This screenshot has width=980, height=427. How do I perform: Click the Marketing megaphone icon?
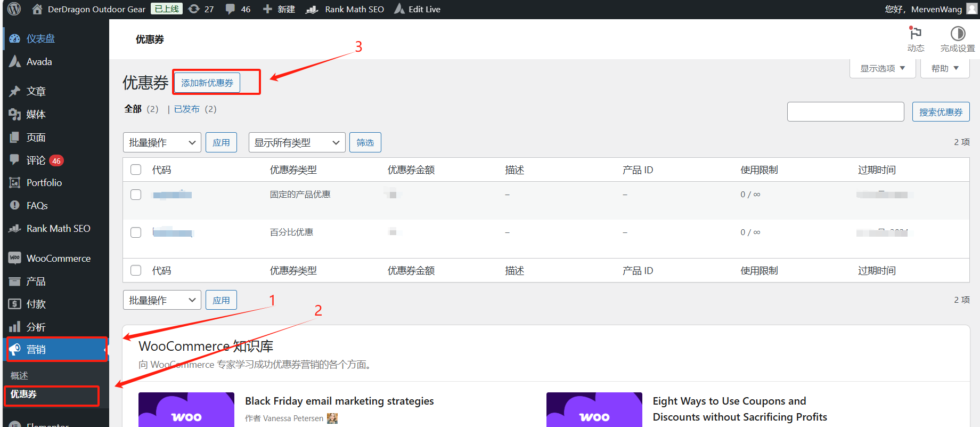point(15,349)
